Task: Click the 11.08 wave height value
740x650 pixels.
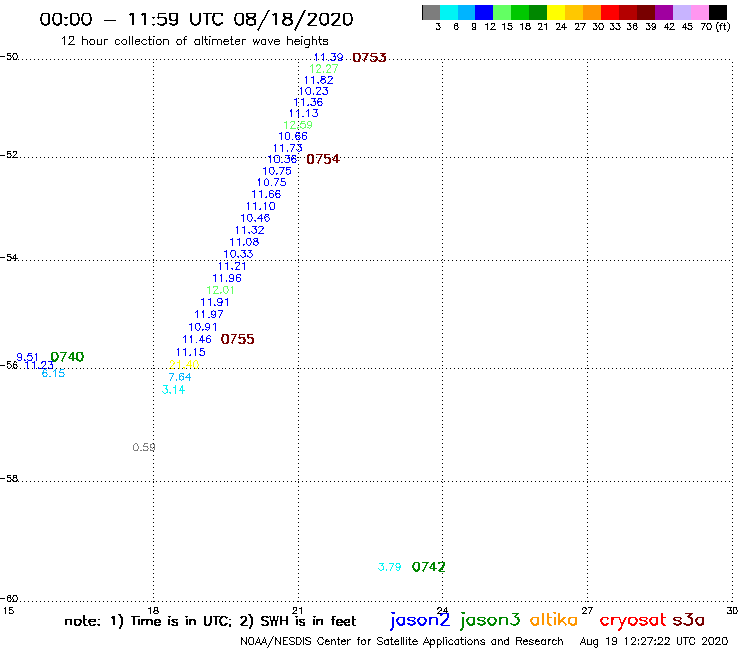Action: click(244, 242)
